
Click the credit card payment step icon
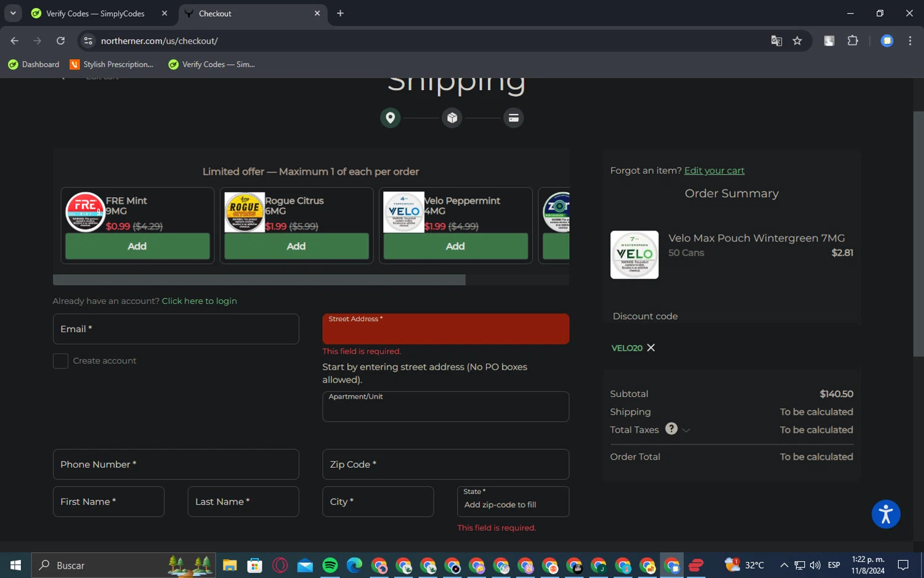(x=513, y=118)
